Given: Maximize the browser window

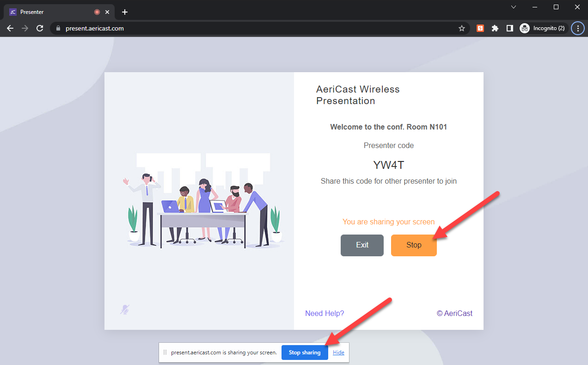Looking at the screenshot, I should (556, 7).
